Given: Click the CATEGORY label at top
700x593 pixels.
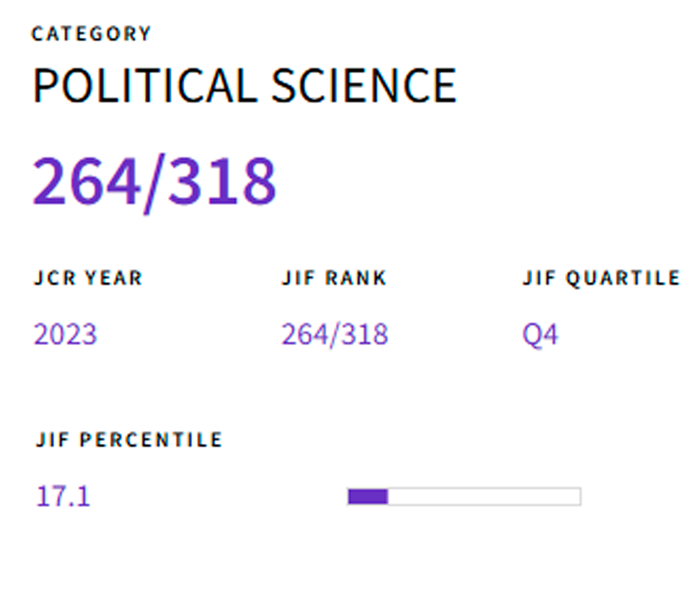Looking at the screenshot, I should [91, 34].
